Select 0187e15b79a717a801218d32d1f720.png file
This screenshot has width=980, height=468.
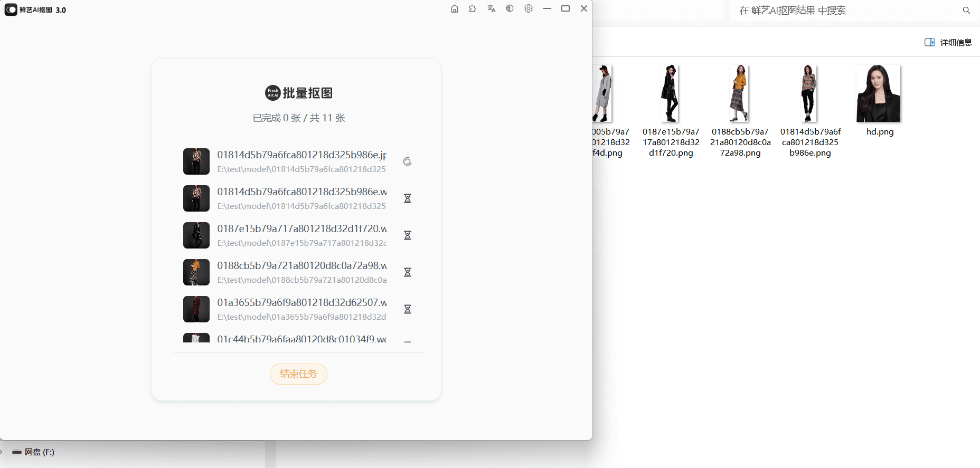[671, 111]
